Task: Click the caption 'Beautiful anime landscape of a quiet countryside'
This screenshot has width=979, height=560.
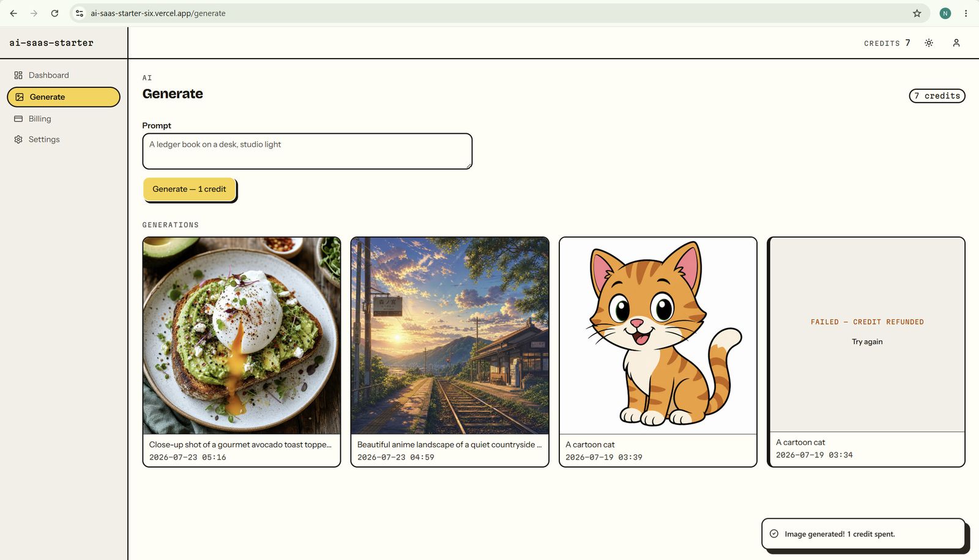Action: click(449, 444)
